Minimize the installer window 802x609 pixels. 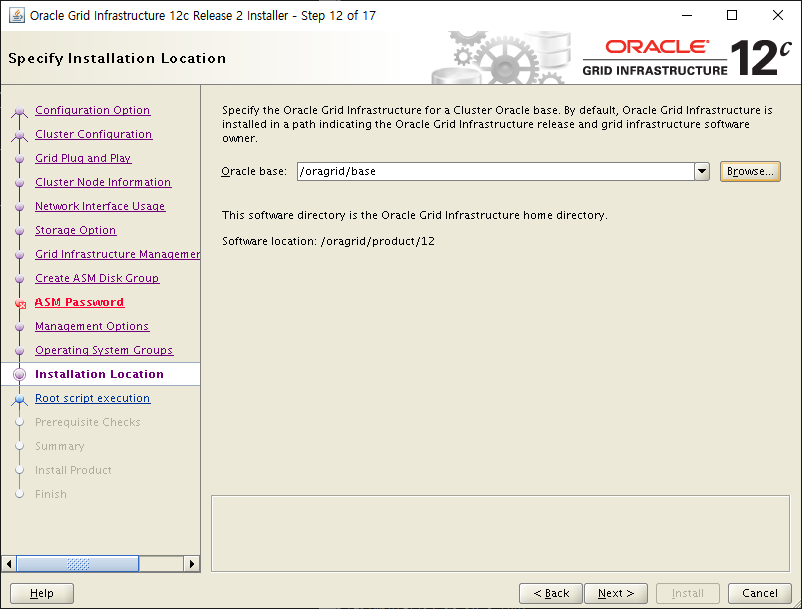pyautogui.click(x=686, y=15)
